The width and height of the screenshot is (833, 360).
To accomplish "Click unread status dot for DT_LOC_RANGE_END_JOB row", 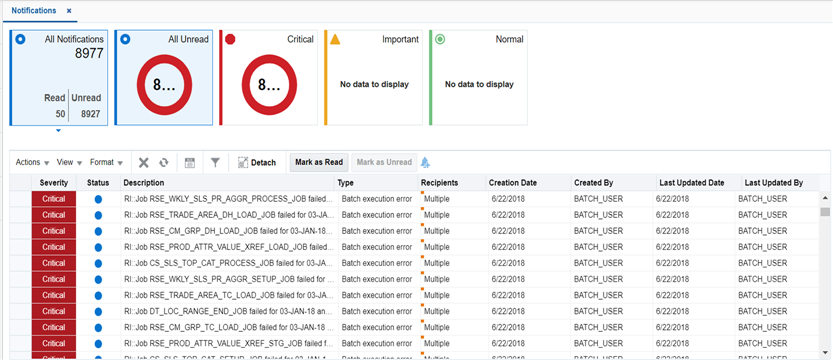I will click(98, 311).
